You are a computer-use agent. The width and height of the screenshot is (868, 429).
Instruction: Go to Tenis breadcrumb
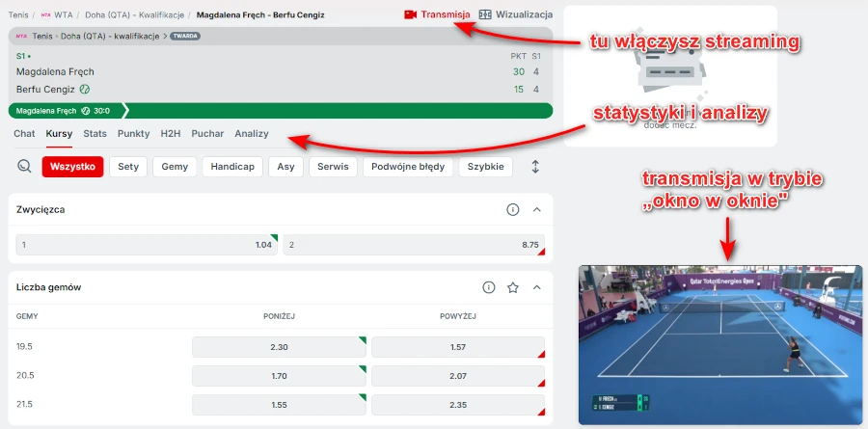point(18,15)
